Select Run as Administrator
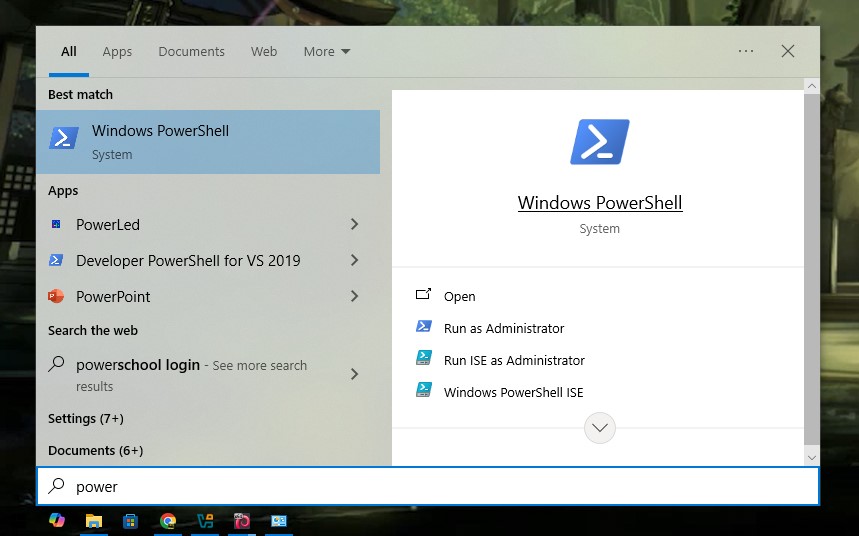The height and width of the screenshot is (536, 859). coord(504,328)
